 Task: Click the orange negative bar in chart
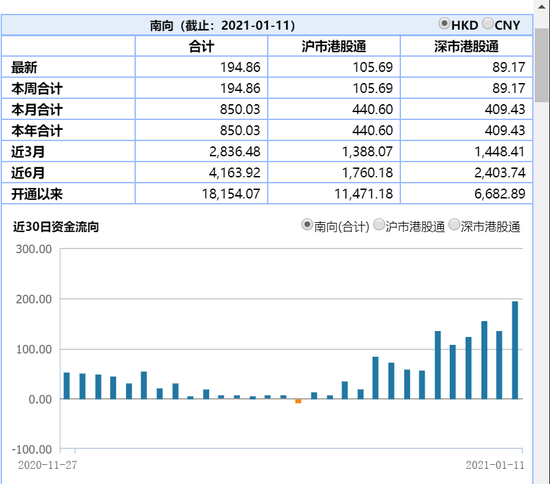tap(298, 401)
